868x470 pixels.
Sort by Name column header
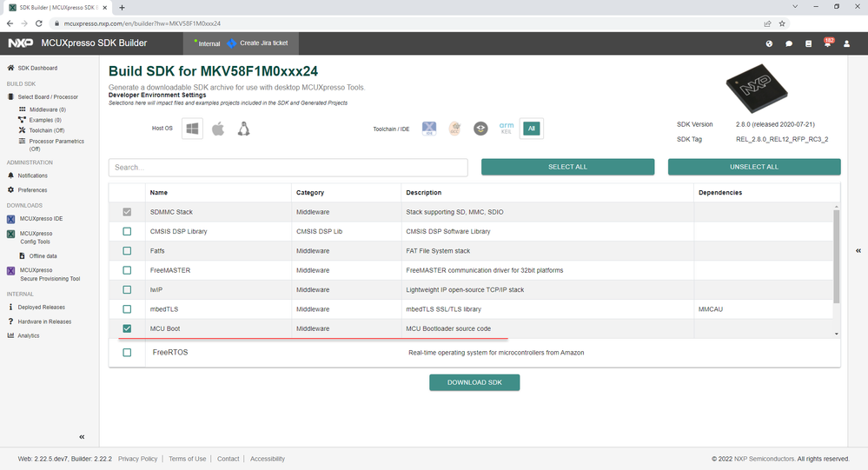click(x=159, y=193)
